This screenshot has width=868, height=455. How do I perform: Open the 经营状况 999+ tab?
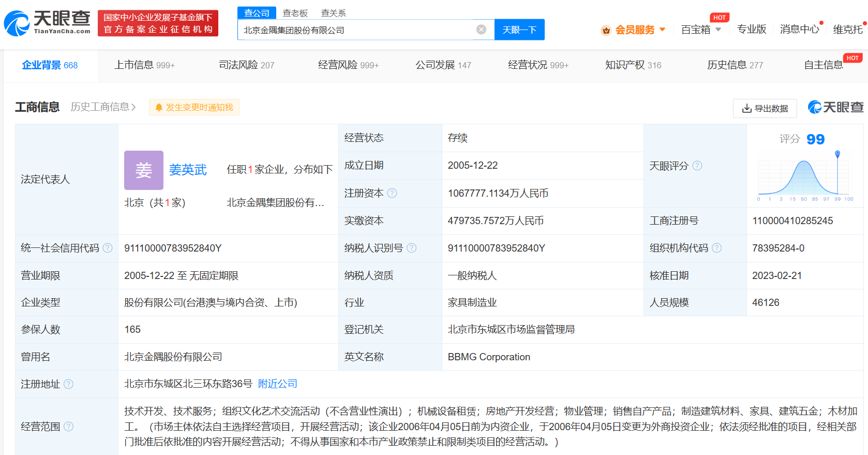point(538,65)
